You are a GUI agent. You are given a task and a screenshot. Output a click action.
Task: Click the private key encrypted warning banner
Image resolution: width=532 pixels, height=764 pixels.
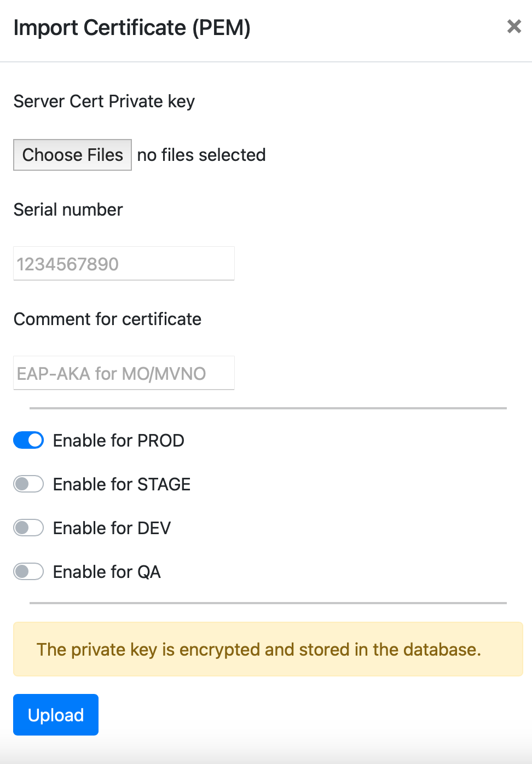[x=268, y=649]
